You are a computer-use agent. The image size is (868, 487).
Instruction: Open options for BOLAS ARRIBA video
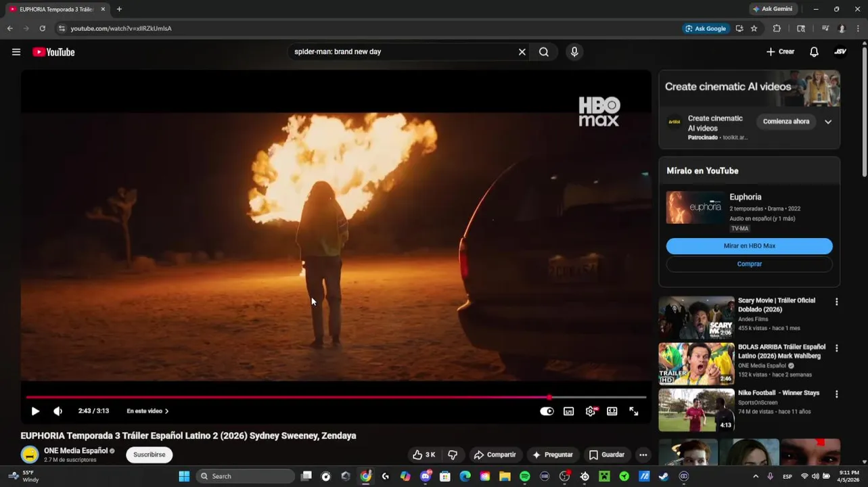[x=836, y=348]
